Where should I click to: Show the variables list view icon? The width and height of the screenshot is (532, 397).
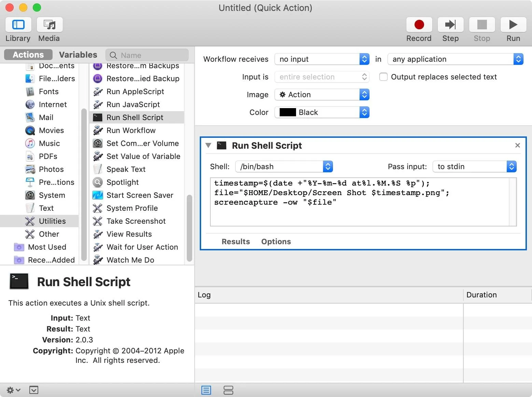228,390
